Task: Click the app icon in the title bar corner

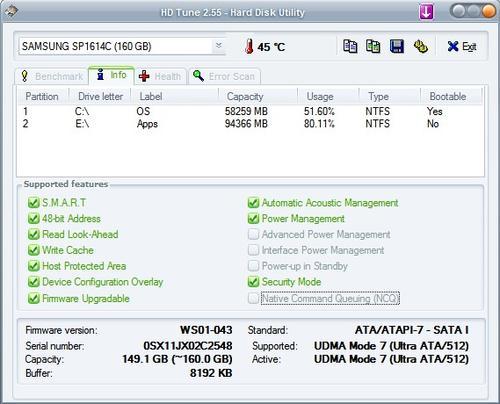Action: [x=11, y=12]
